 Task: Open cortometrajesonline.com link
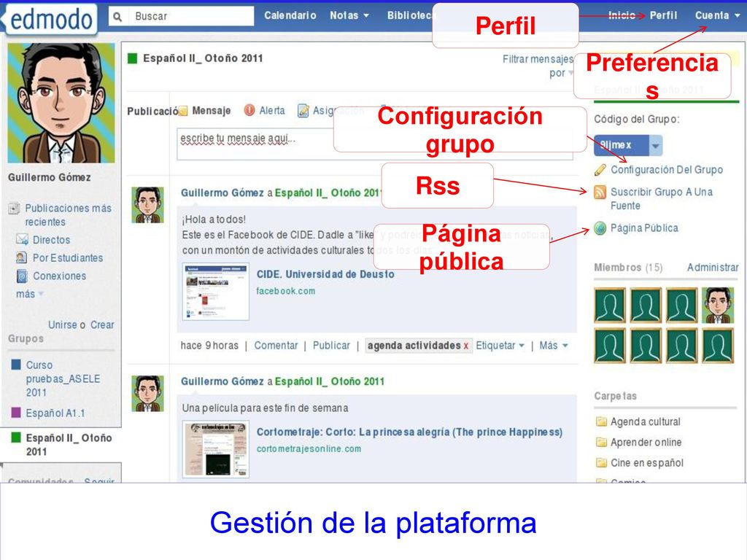click(x=309, y=448)
